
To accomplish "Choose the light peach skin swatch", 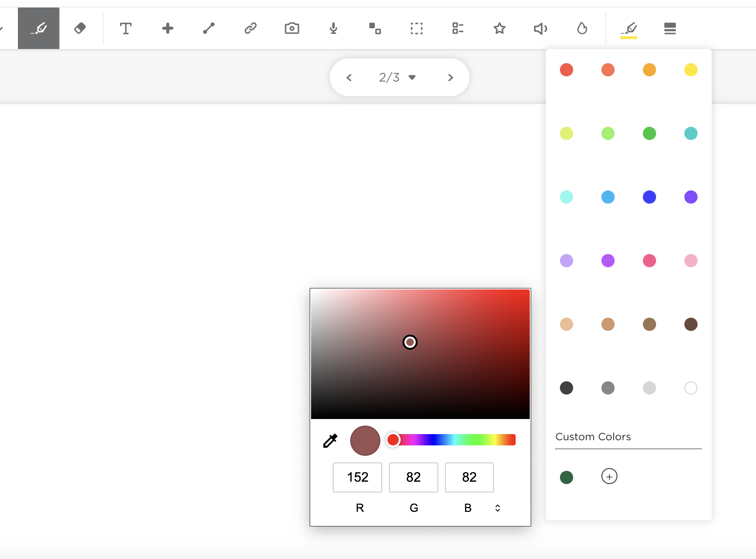I will [x=567, y=324].
